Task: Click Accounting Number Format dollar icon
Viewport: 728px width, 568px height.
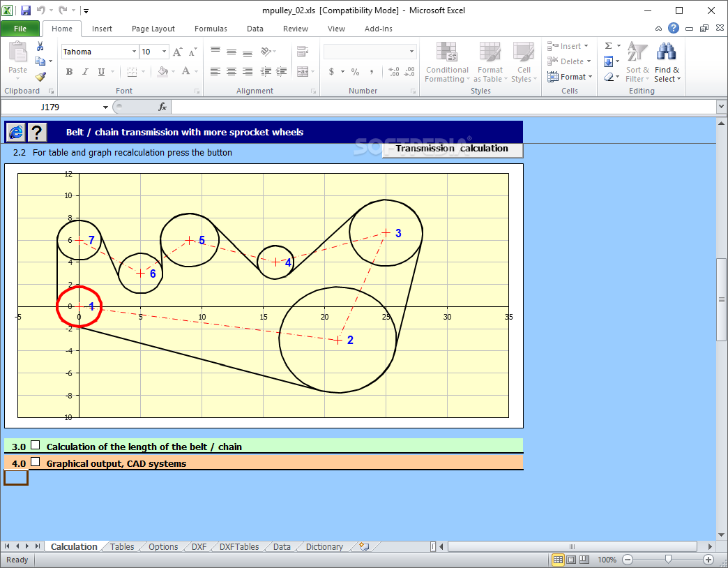Action: (331, 71)
